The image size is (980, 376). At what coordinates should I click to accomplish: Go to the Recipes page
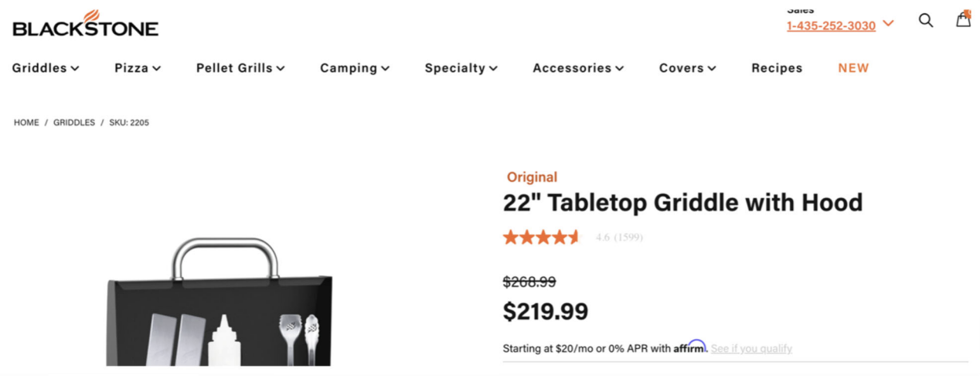[x=777, y=68]
